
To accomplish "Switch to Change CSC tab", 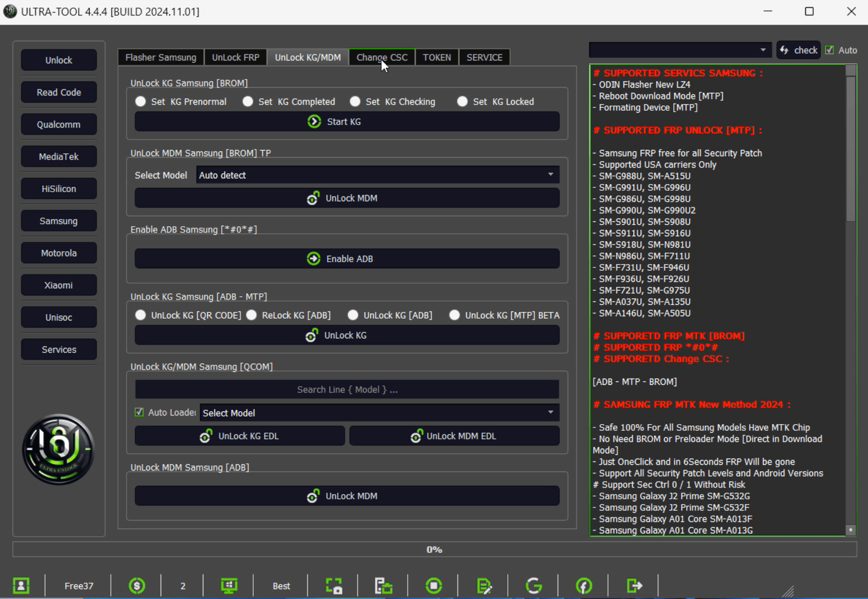I will pos(382,57).
